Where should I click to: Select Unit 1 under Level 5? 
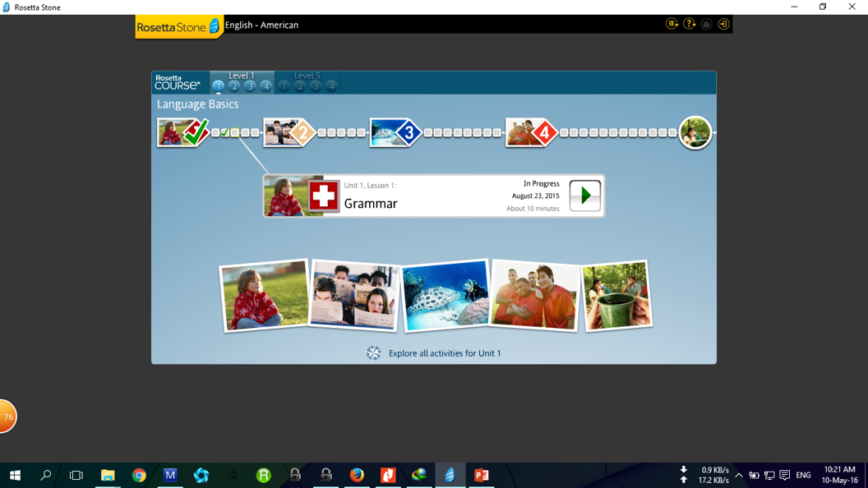coord(284,86)
